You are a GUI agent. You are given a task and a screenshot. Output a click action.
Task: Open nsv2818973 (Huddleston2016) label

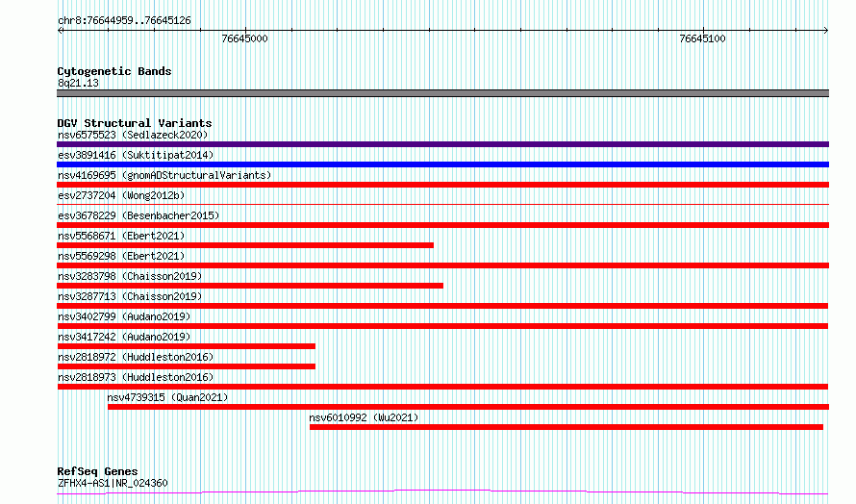click(x=136, y=377)
